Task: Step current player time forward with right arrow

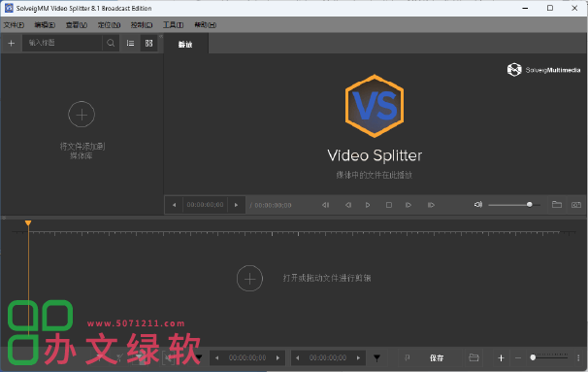Action: [236, 205]
